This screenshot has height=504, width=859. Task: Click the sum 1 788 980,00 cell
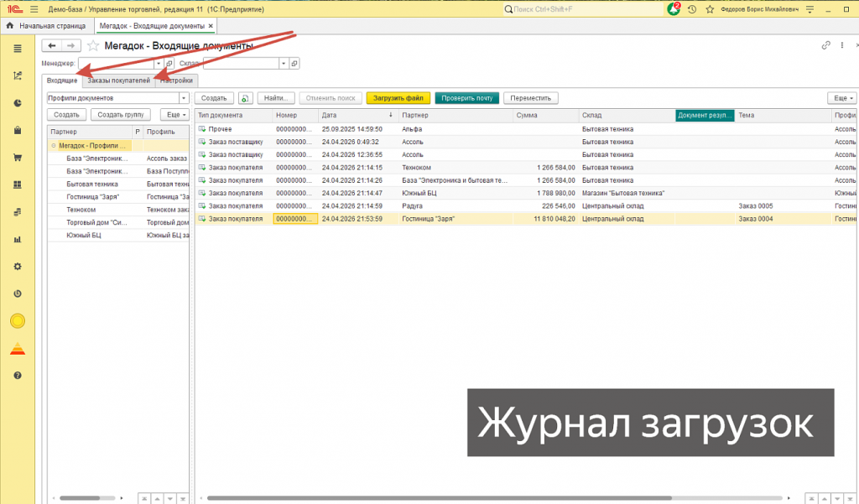point(545,193)
